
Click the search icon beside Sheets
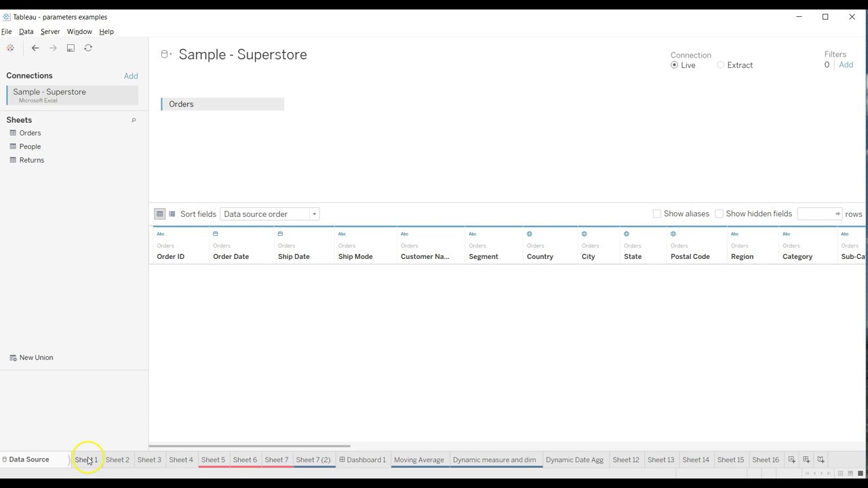[x=134, y=120]
